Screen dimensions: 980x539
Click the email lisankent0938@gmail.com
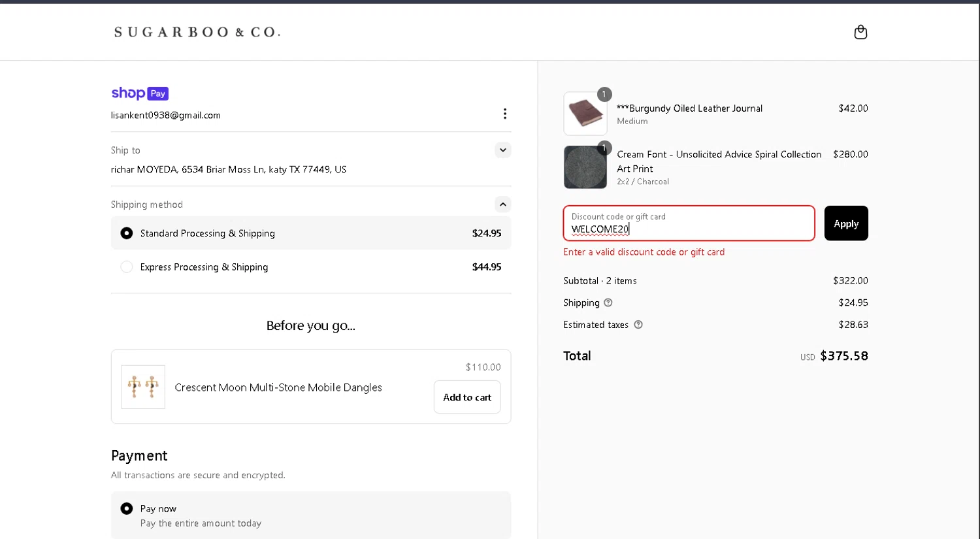(166, 115)
